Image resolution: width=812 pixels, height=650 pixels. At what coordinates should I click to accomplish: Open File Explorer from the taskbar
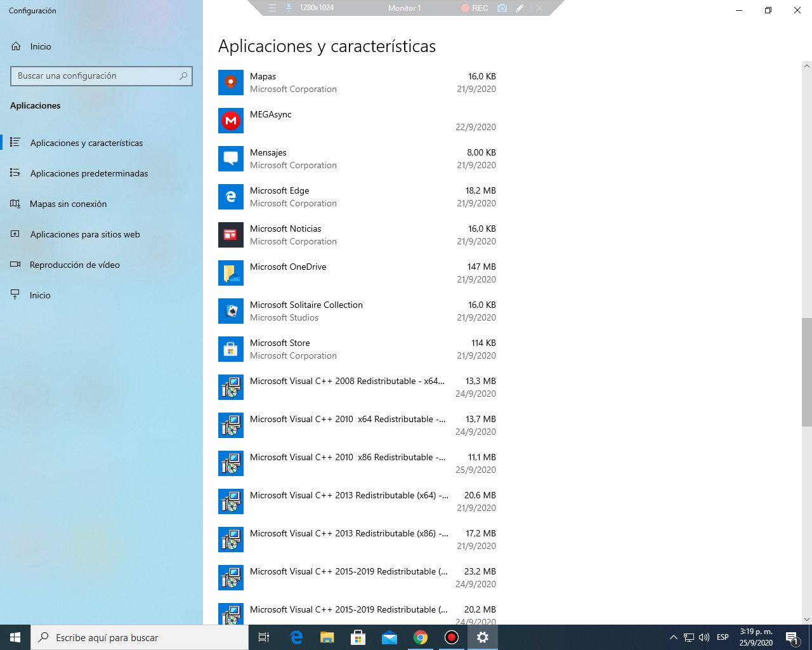(x=327, y=637)
